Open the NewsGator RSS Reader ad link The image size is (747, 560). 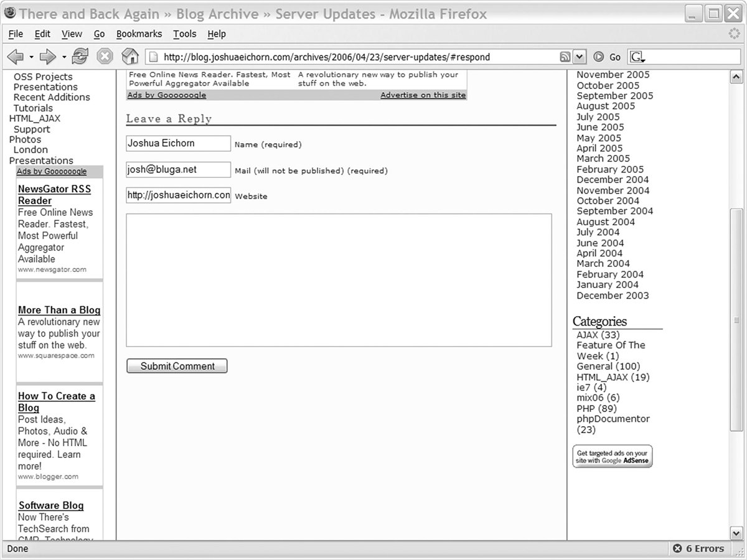[54, 195]
